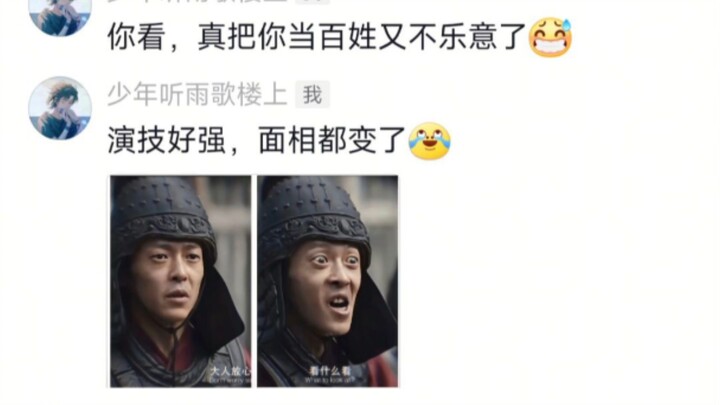
Task: Tap the helmet in the right image
Action: 314,213
